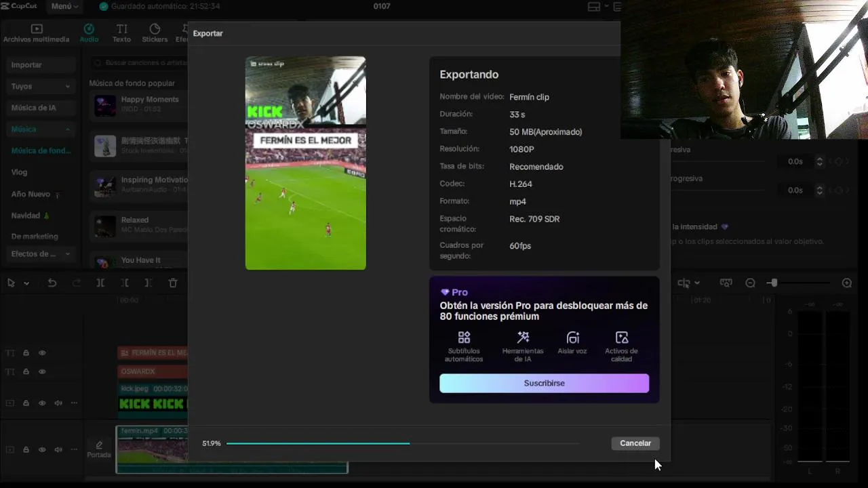Viewport: 868px width, 488px height.
Task: Open the Música de IA section
Action: click(40, 108)
